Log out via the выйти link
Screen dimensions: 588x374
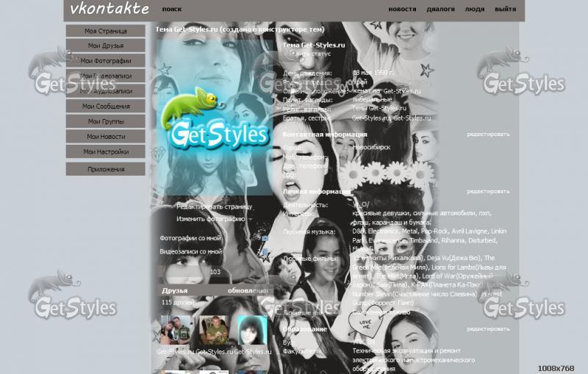(x=505, y=9)
